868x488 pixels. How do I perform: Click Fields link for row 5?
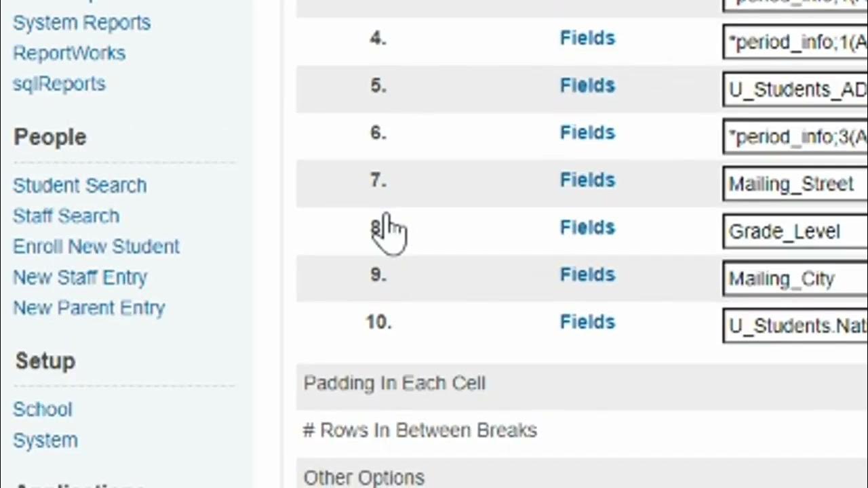pos(587,86)
